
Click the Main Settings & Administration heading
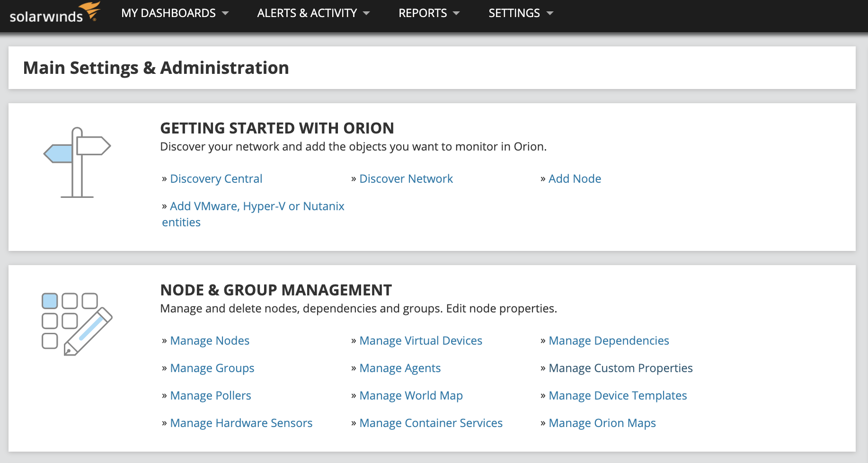pos(156,68)
